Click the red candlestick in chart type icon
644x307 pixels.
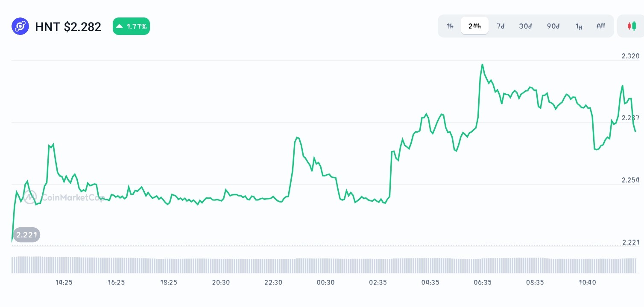point(629,26)
